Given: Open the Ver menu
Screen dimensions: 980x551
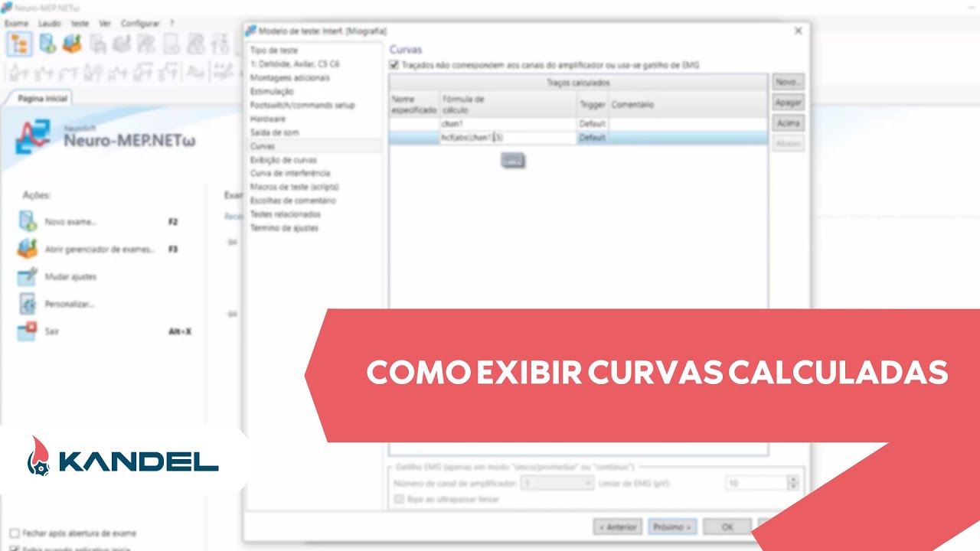Looking at the screenshot, I should (105, 24).
